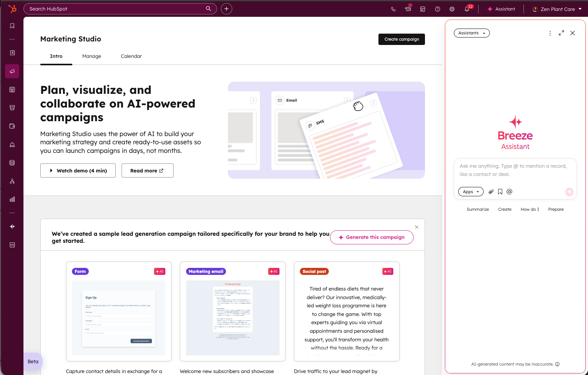The height and width of the screenshot is (375, 588).
Task: Click the HubSpot sprocket logo
Action: click(x=12, y=9)
